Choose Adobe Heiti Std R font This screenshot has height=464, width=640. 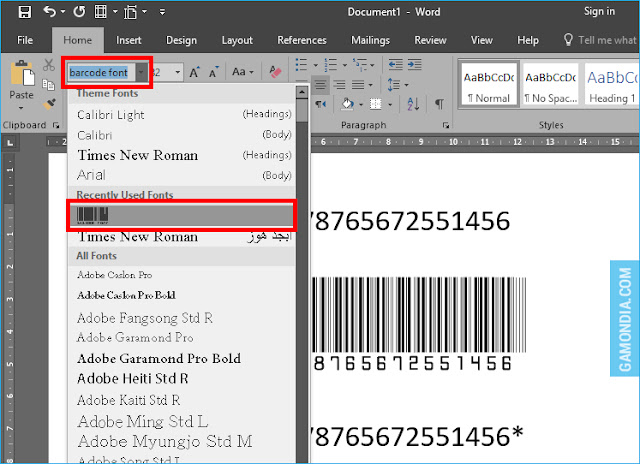(182, 379)
